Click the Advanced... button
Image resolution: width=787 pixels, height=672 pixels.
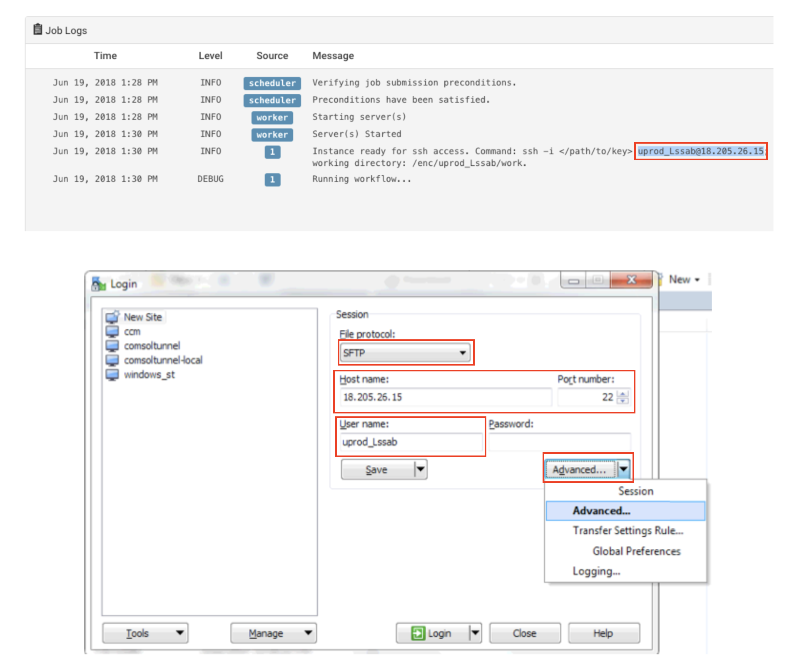click(580, 470)
